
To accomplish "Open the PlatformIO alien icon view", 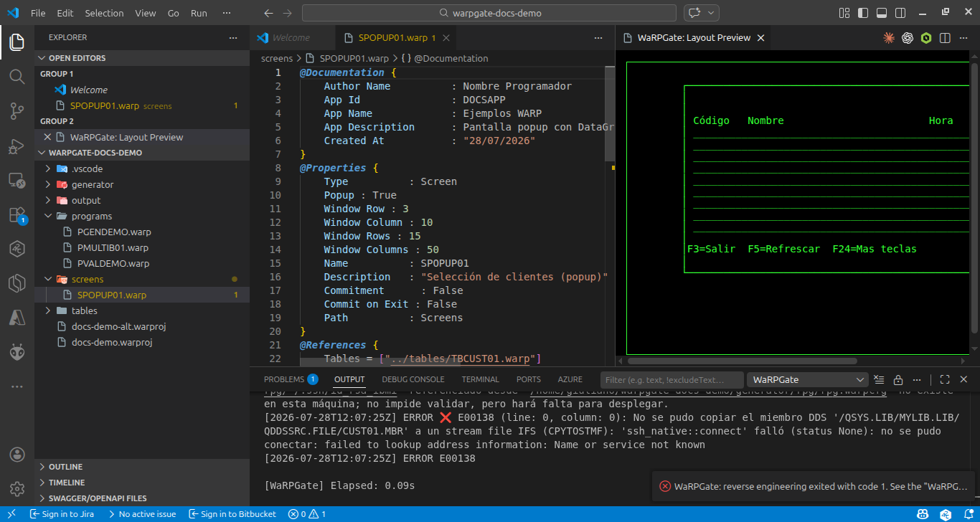I will (x=17, y=352).
